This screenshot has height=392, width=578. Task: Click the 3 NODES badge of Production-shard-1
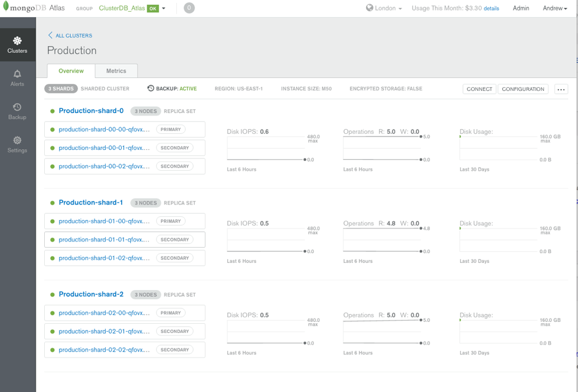(x=146, y=203)
